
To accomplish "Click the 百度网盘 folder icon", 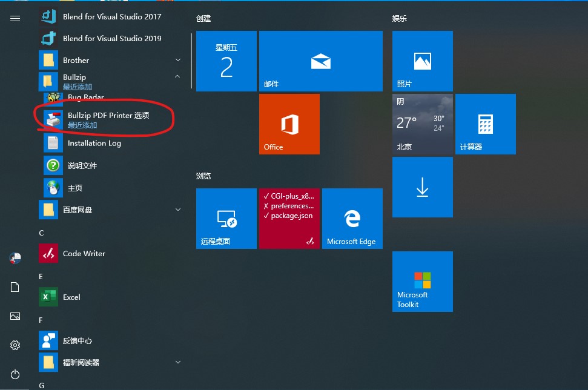I will coord(48,210).
